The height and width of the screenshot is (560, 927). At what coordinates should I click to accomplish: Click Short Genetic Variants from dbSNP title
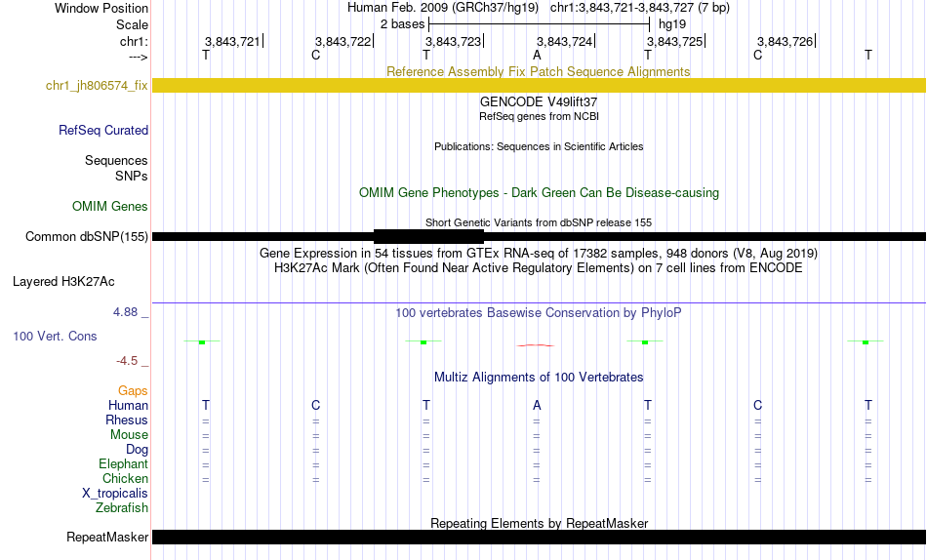coord(539,223)
